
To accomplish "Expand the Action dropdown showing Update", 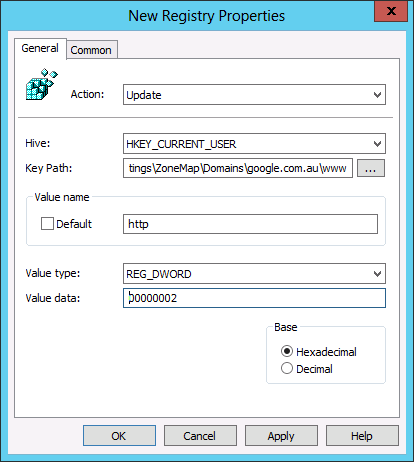I will [x=254, y=95].
